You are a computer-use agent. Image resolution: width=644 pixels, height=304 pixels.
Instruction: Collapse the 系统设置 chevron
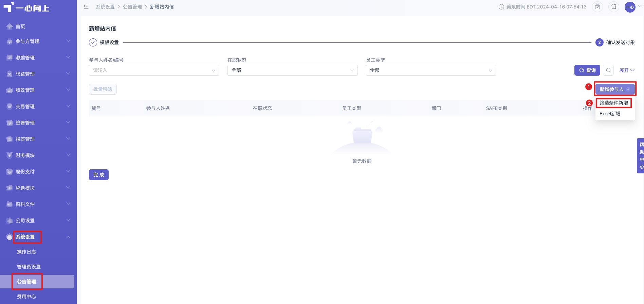(68, 237)
